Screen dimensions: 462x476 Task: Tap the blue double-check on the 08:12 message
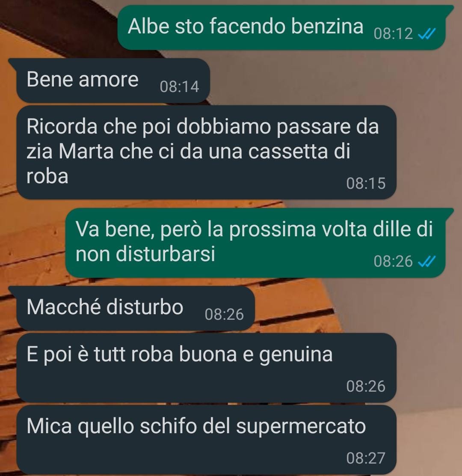(427, 34)
